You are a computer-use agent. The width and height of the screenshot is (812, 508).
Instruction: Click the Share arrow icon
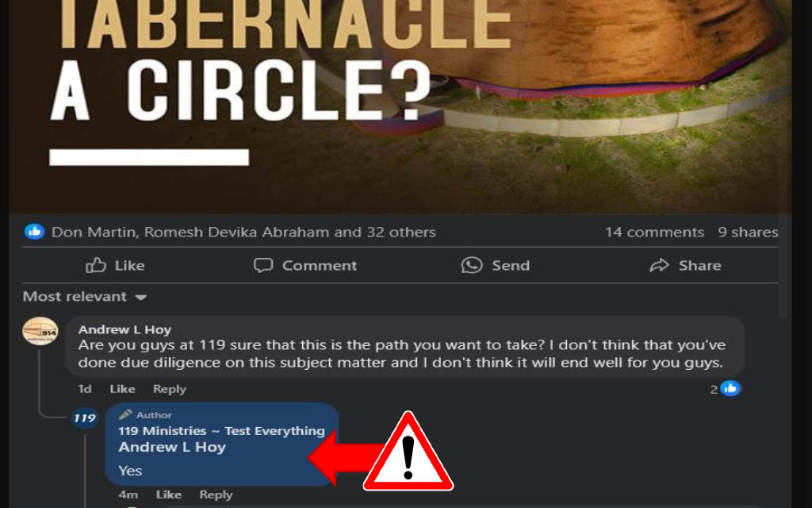click(659, 265)
